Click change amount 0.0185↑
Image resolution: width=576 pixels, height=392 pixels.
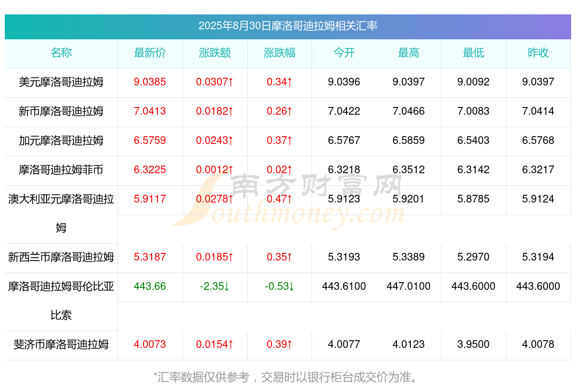215,257
